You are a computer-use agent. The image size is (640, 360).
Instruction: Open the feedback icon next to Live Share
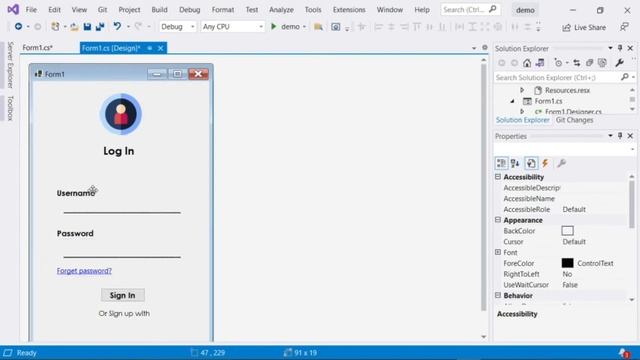pos(624,27)
